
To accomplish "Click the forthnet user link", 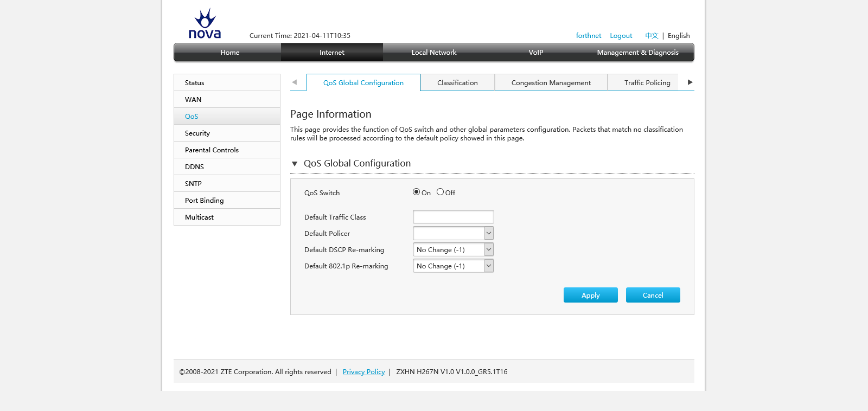I will point(589,36).
